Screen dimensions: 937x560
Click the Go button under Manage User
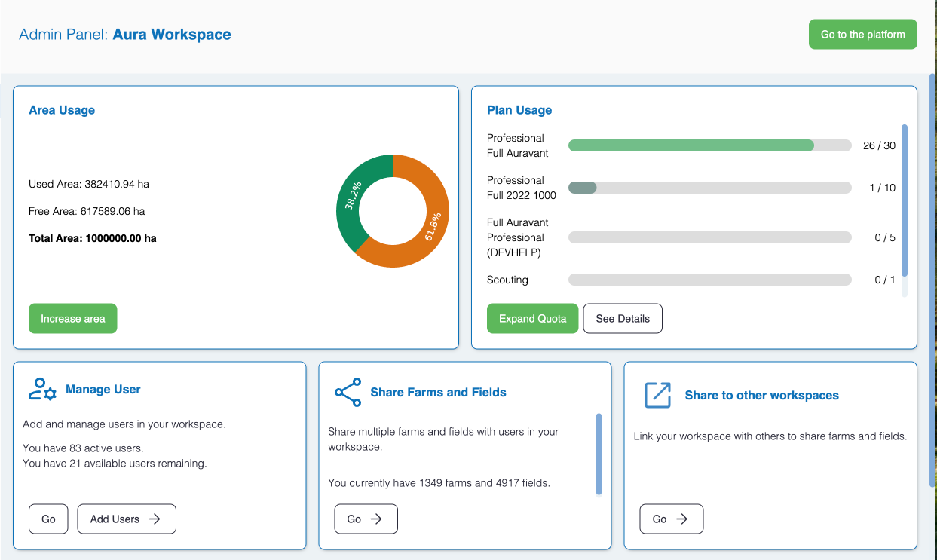[x=48, y=519]
